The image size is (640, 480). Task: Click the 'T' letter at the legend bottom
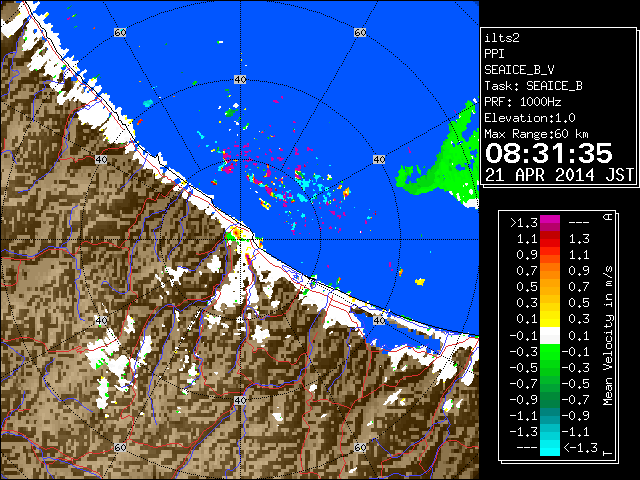pyautogui.click(x=608, y=453)
